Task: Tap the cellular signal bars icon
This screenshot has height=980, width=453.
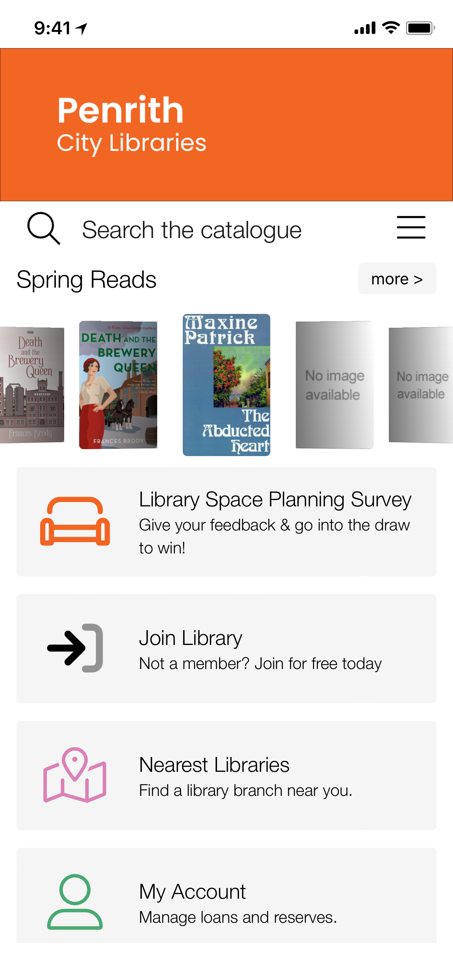Action: pyautogui.click(x=365, y=28)
